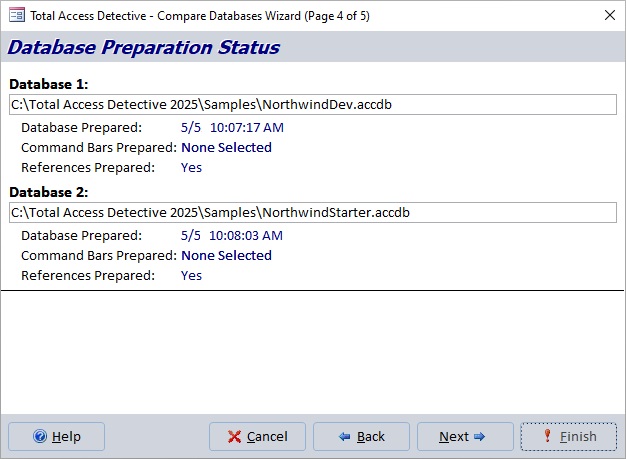The width and height of the screenshot is (626, 459).
Task: Click Database 1 prepared time 10:07:17 AM
Action: click(x=247, y=128)
